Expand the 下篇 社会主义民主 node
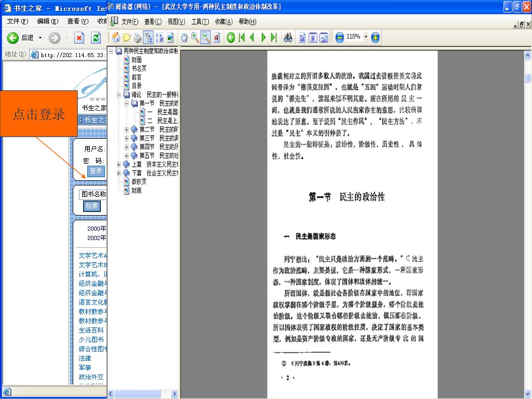The height and width of the screenshot is (399, 532). [119, 174]
